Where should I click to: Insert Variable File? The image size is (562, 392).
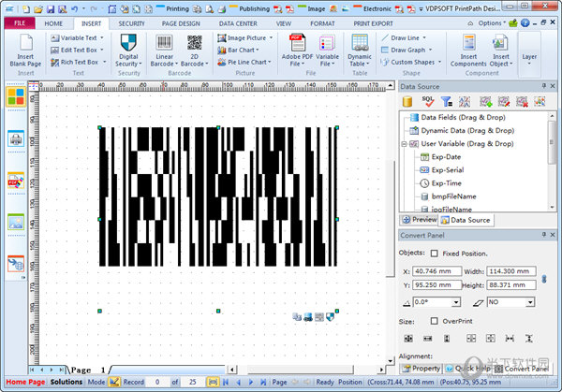[x=327, y=43]
